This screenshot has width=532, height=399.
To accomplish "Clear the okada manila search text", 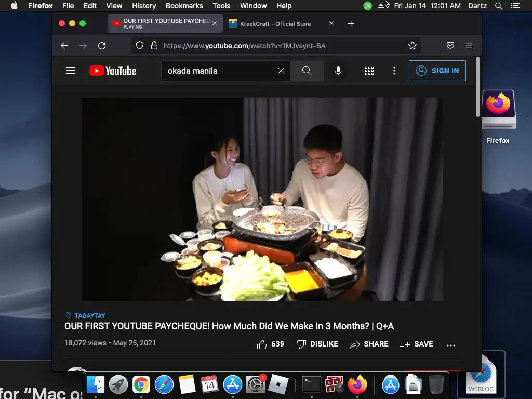I will [281, 71].
